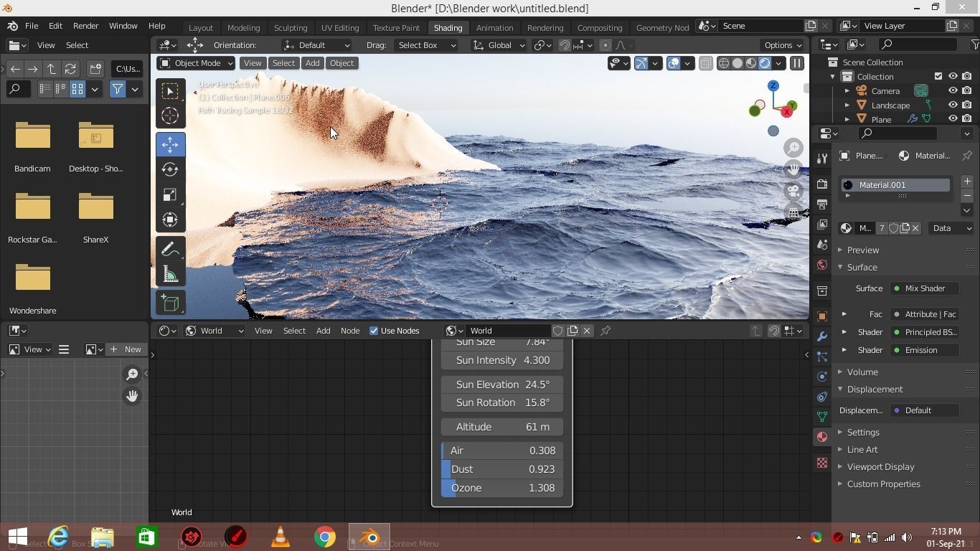
Task: Toggle Collection exclude checkbox in outliner
Action: [x=938, y=76]
